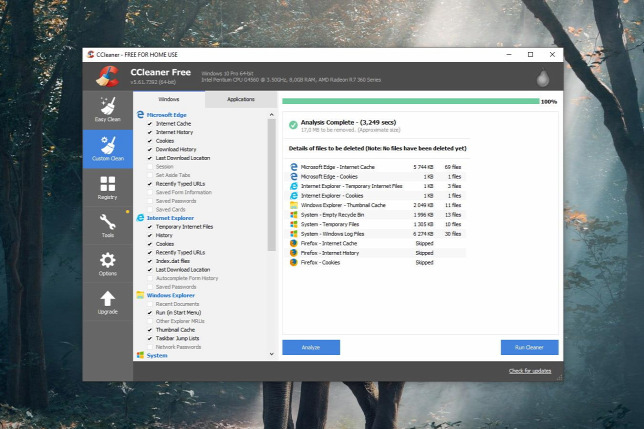Click IE icon beside Temporary Internet Files result
The image size is (644, 429).
[294, 186]
